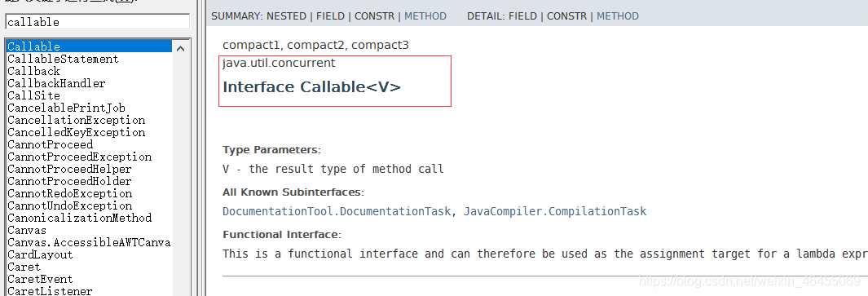The width and height of the screenshot is (868, 296).
Task: Select CallableStatement in the list
Action: click(x=63, y=59)
